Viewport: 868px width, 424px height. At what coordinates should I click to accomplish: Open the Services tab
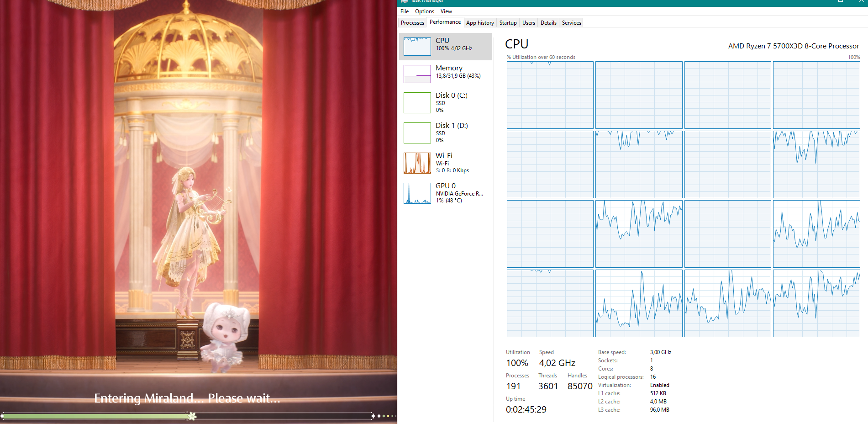(571, 23)
